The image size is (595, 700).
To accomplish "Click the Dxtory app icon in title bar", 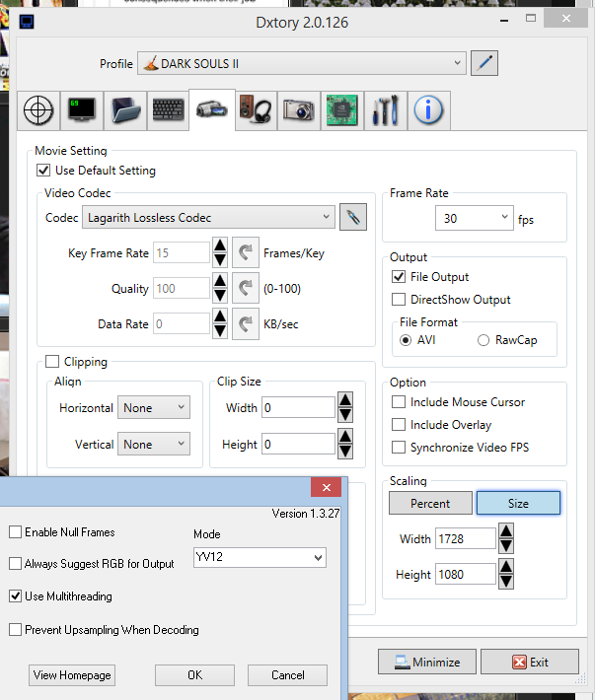I will click(27, 22).
